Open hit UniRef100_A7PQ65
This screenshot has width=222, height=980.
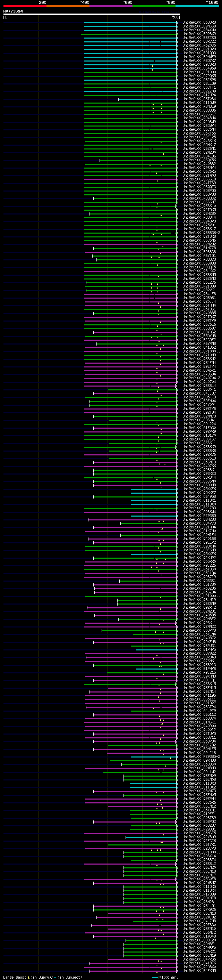tap(199, 76)
